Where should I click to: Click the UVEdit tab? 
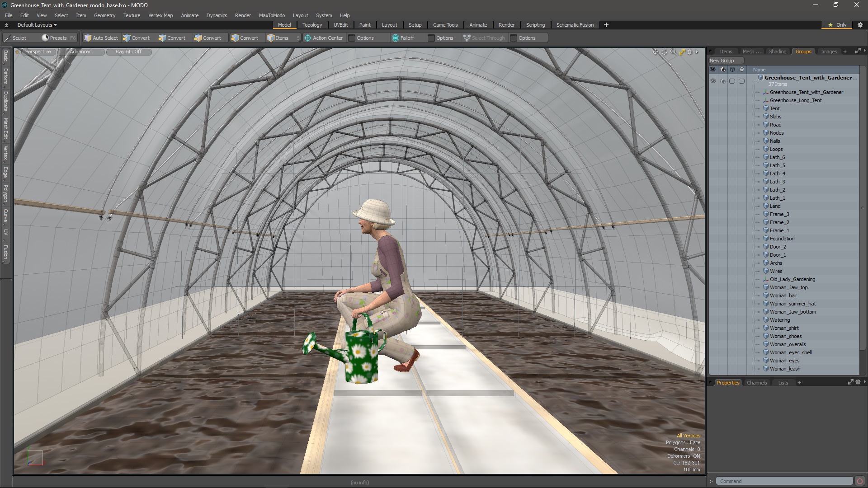tap(341, 24)
